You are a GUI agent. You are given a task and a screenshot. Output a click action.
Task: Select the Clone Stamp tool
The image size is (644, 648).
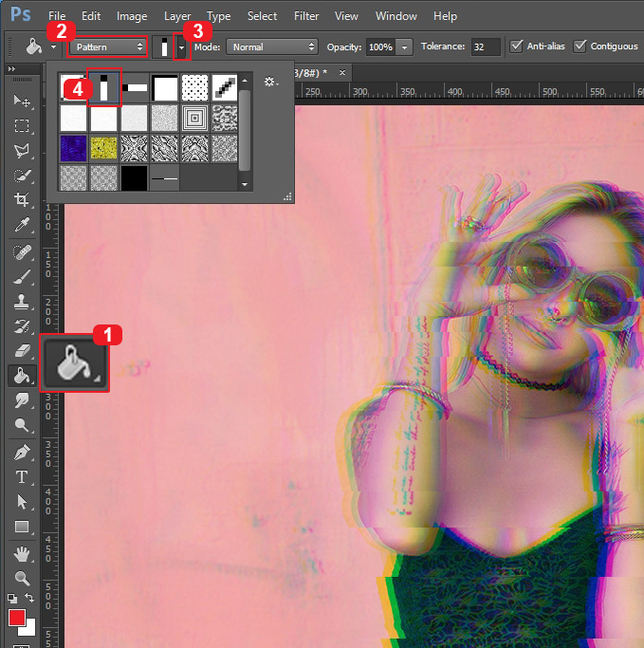[x=22, y=302]
